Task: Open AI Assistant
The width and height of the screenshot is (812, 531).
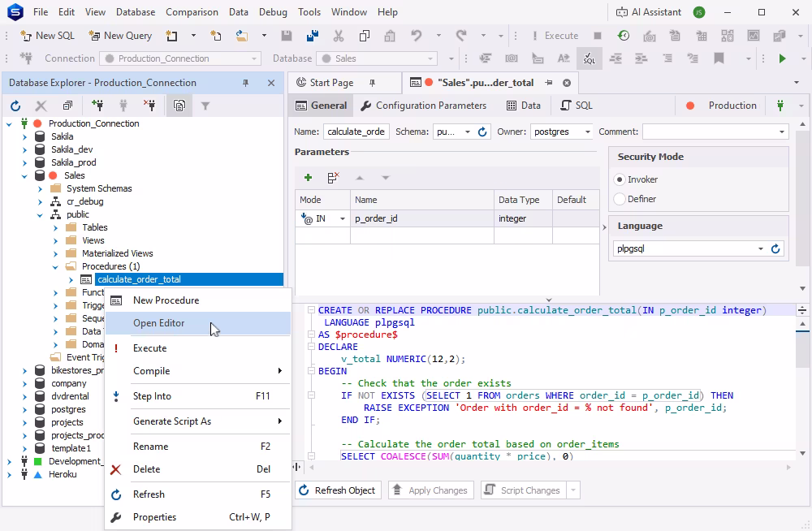Action: click(648, 12)
